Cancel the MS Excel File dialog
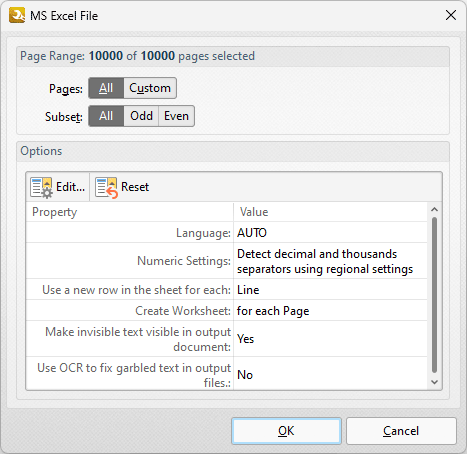This screenshot has height=454, width=467. [401, 431]
